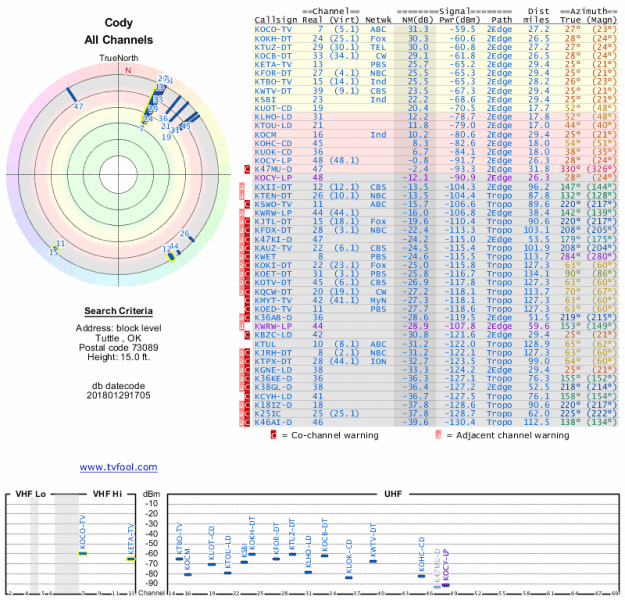The height and width of the screenshot is (600, 625).
Task: Click the K25IC callsign
Action: click(x=268, y=414)
